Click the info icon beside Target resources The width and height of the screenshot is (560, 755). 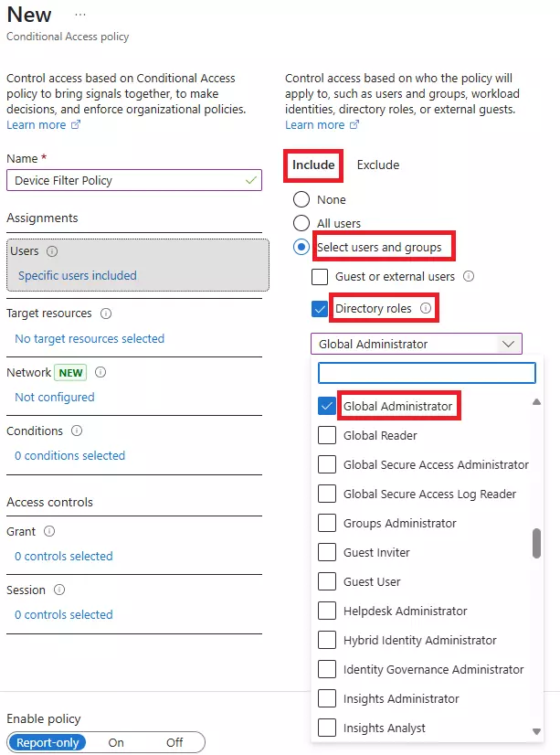pyautogui.click(x=104, y=314)
